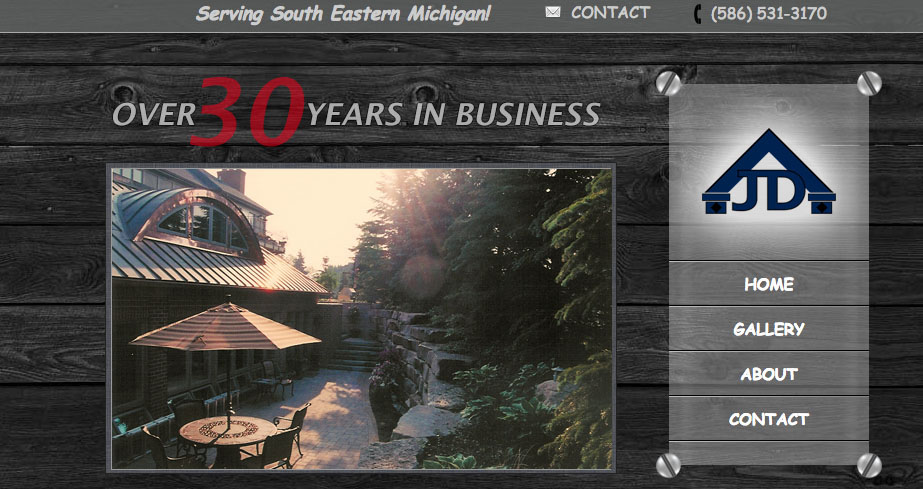
Task: Click the phone handset icon in header
Action: tap(697, 14)
